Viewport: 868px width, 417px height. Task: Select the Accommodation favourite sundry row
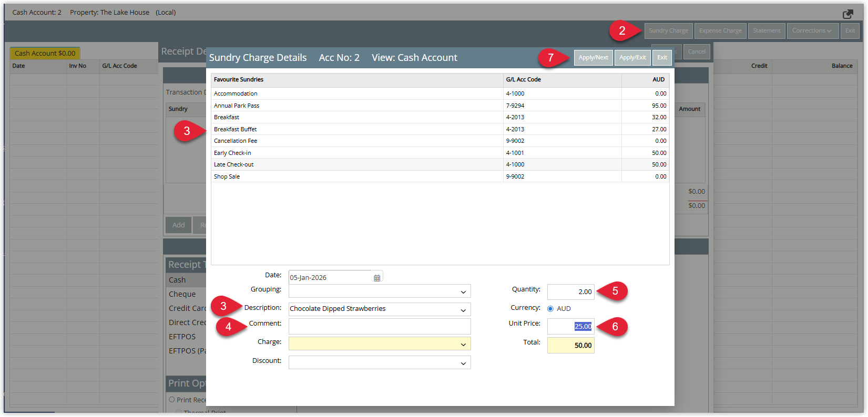[440, 93]
